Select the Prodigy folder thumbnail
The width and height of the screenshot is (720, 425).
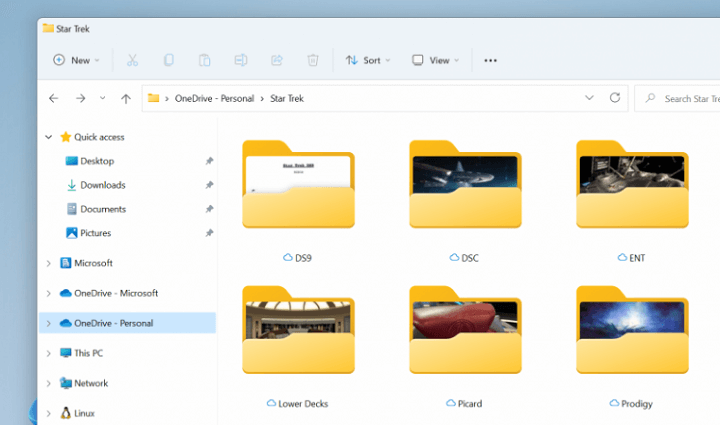(632, 330)
